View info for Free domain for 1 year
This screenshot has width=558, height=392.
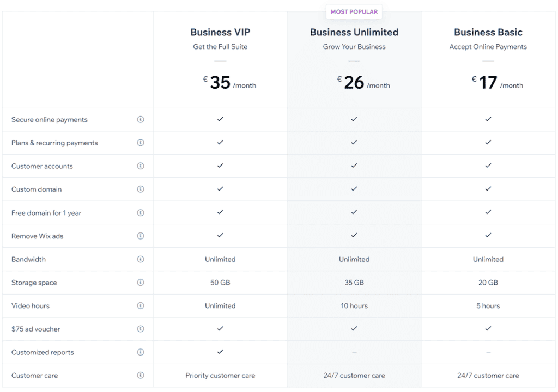click(x=141, y=213)
